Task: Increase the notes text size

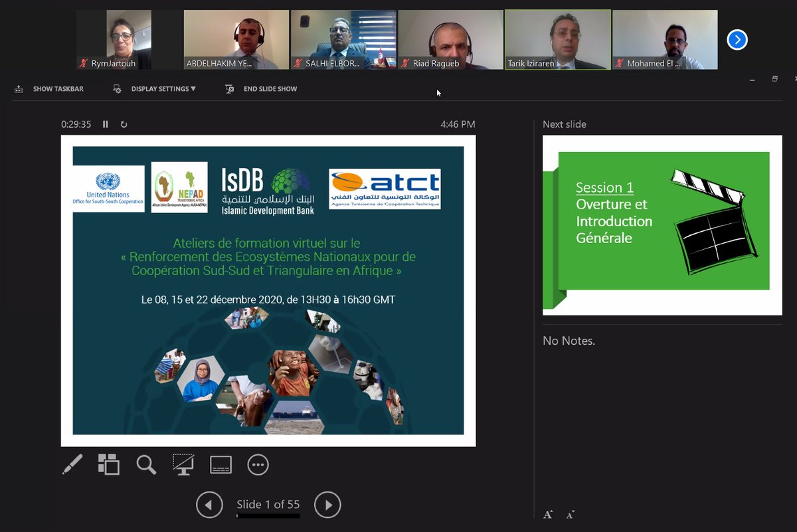Action: click(548, 514)
